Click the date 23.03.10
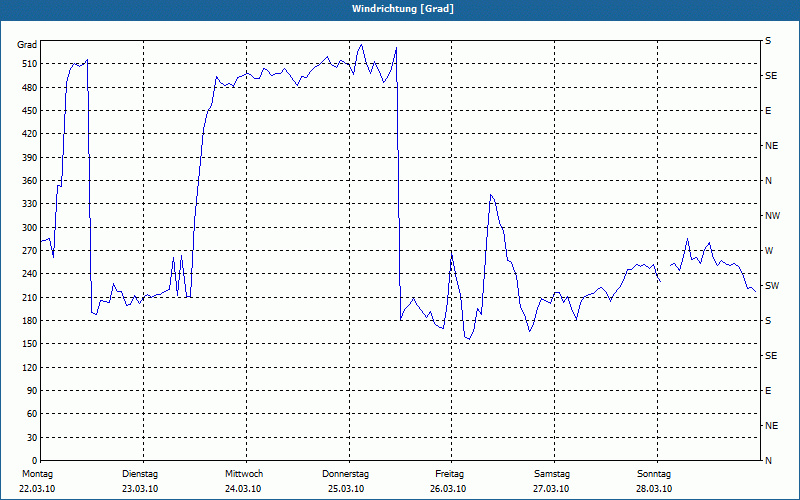The width and height of the screenshot is (800, 500). [x=140, y=489]
